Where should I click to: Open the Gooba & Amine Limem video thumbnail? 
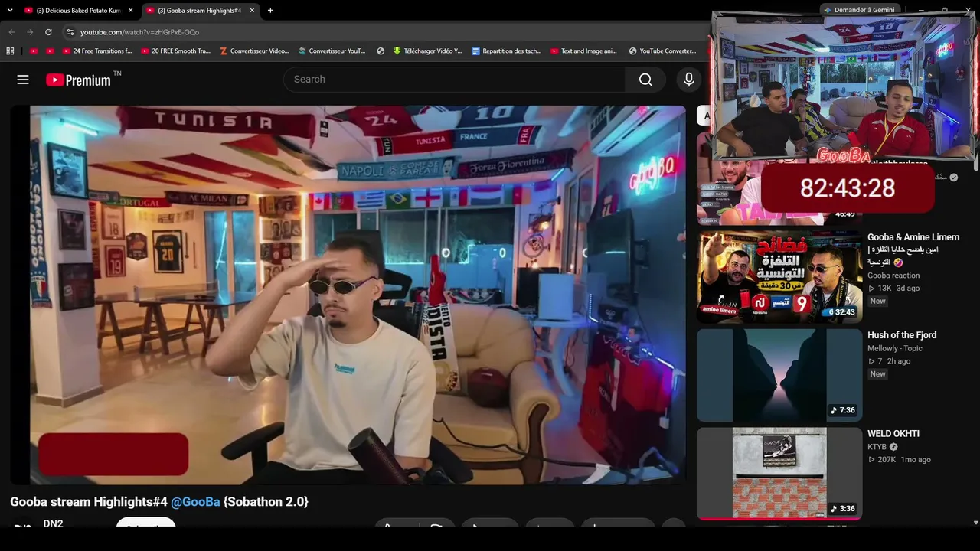(779, 277)
